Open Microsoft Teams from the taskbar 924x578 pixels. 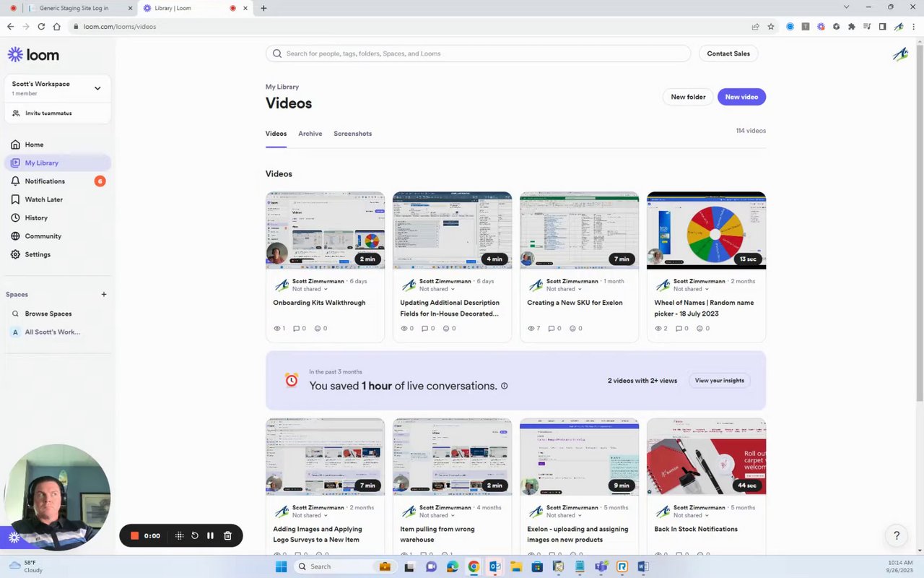pyautogui.click(x=601, y=566)
